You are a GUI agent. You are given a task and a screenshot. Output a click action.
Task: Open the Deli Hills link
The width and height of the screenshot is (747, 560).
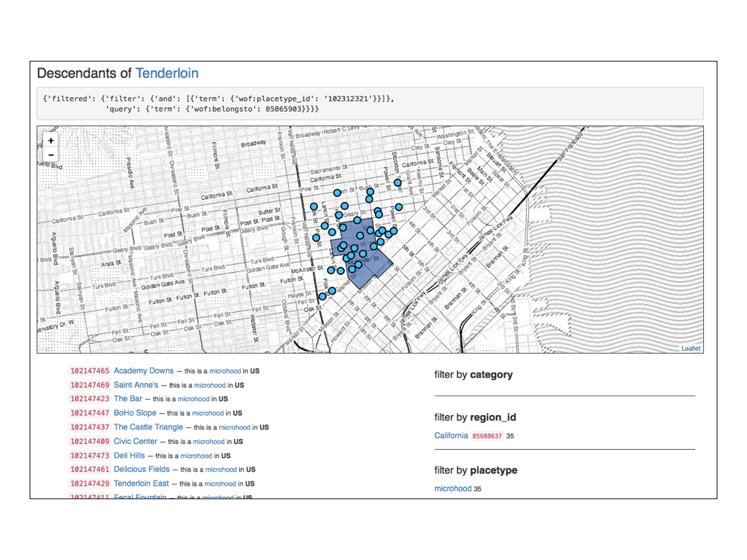(129, 456)
